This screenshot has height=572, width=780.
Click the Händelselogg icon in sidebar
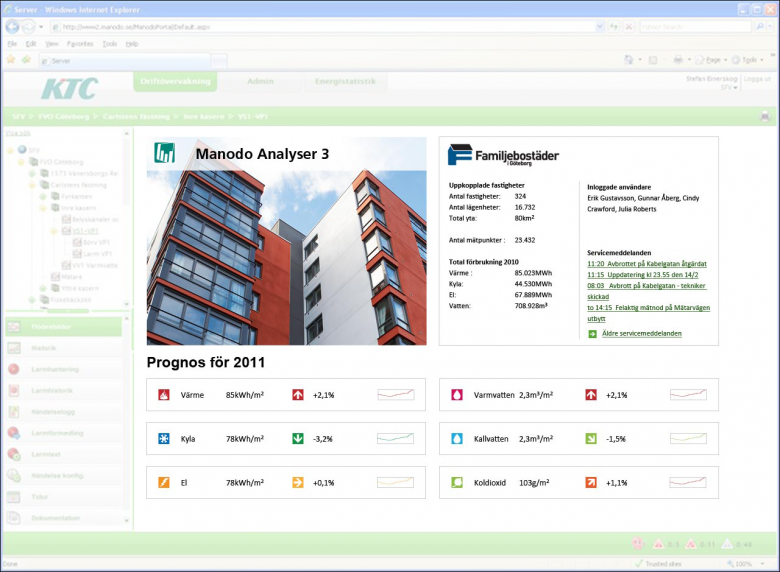[14, 412]
